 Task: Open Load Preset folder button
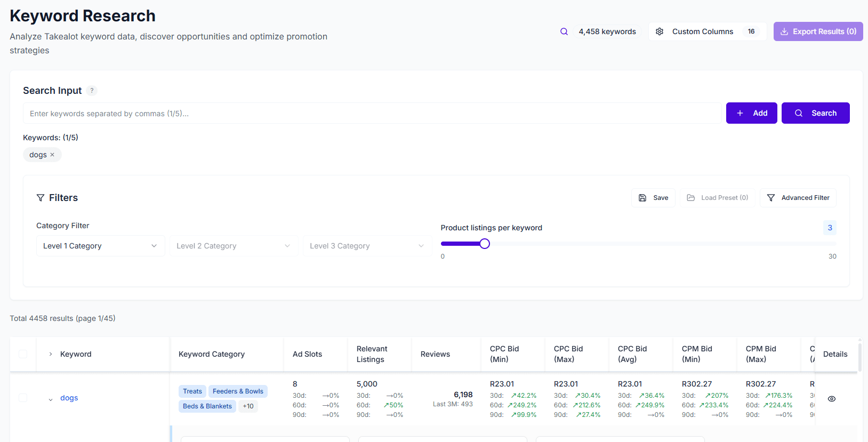coord(717,198)
